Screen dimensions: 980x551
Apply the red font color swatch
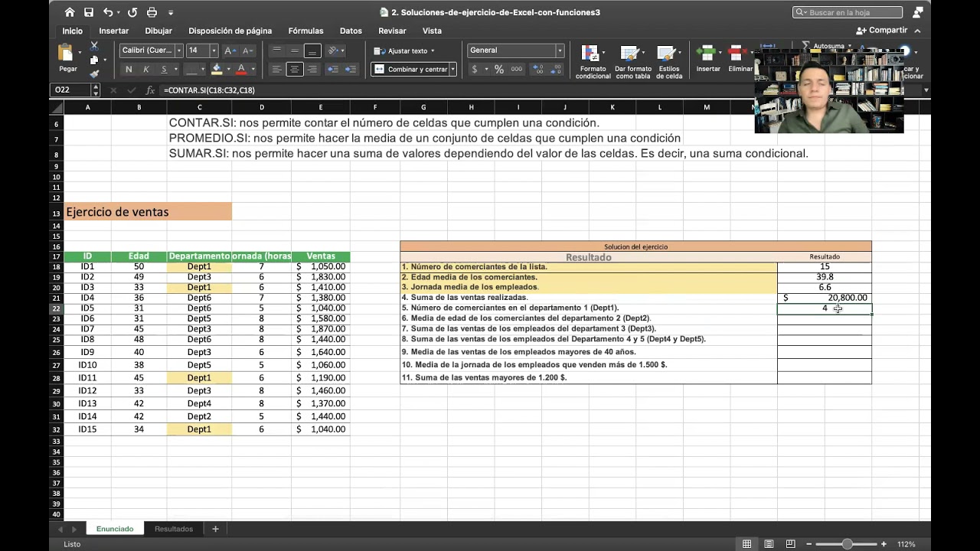pyautogui.click(x=241, y=69)
